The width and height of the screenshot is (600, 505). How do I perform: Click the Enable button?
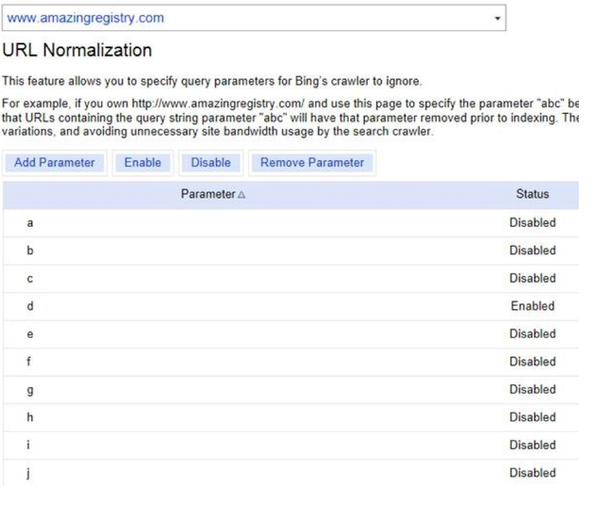pyautogui.click(x=143, y=163)
